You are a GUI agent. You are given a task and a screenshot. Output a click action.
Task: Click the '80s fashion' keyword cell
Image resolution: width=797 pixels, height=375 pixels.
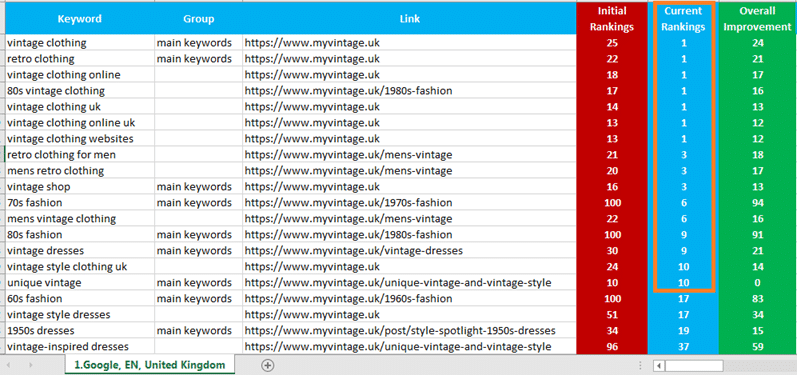80,234
